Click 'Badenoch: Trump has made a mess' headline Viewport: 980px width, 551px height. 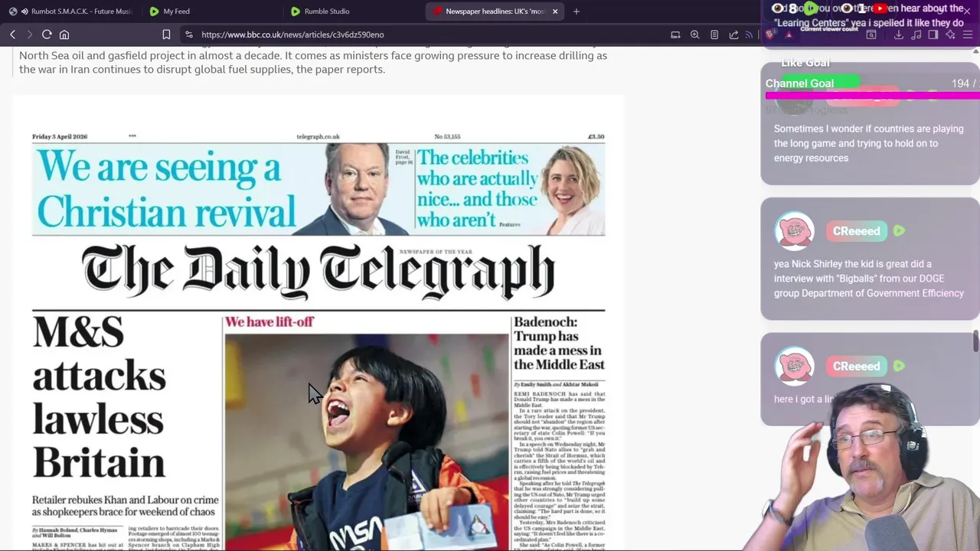tap(559, 343)
